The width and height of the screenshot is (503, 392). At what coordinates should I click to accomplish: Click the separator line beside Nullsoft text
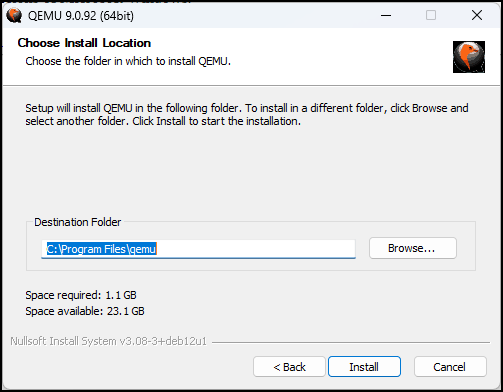point(351,342)
